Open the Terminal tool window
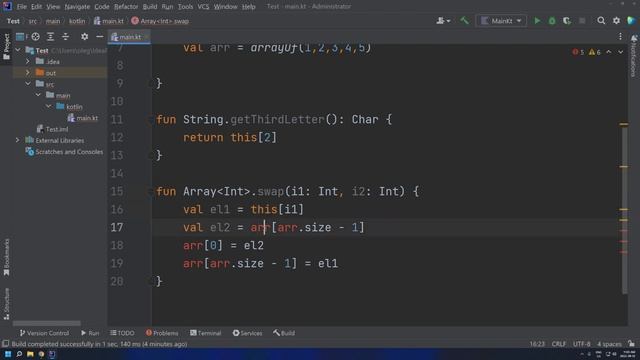This screenshot has height=360, width=640. [205, 333]
